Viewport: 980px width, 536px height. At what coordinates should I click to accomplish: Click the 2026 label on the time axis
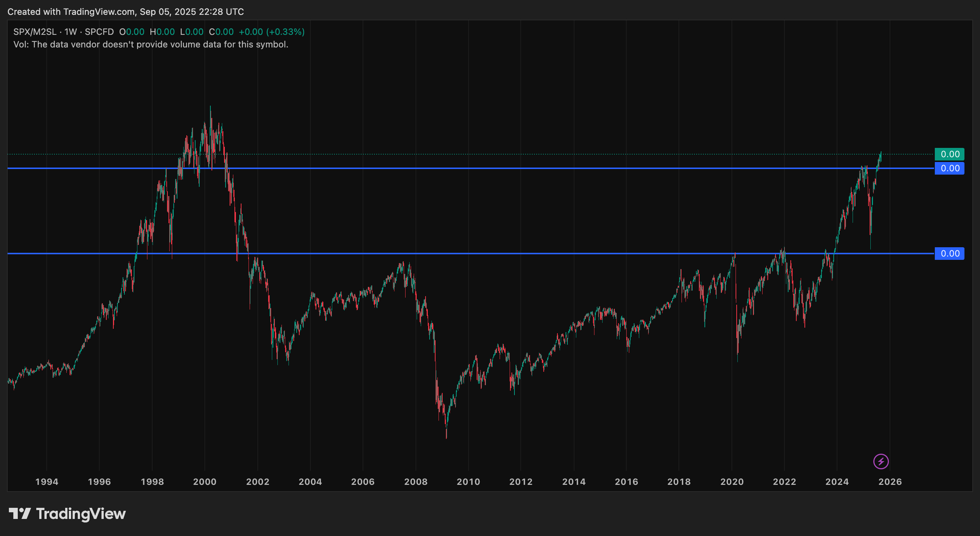click(x=890, y=482)
